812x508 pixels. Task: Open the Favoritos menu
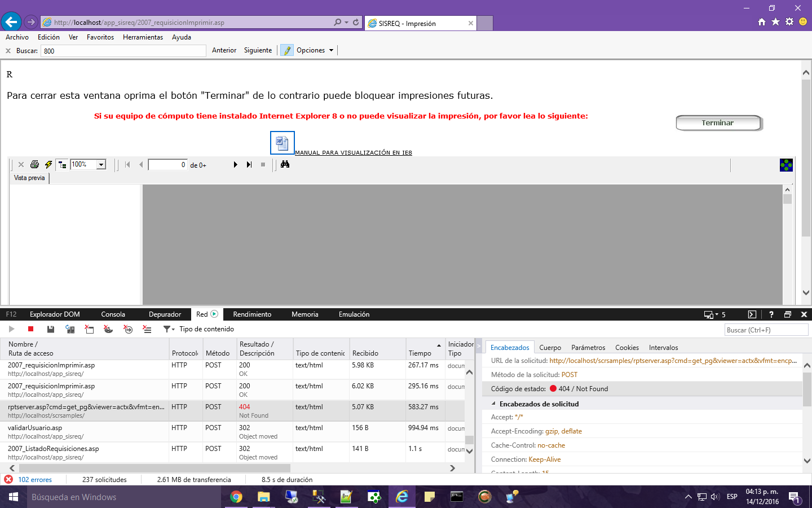click(100, 37)
